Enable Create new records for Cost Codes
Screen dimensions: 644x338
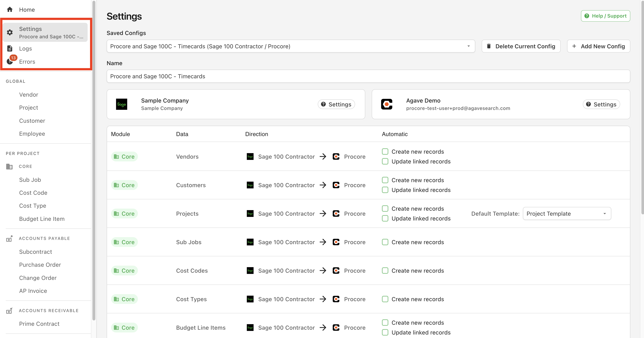pyautogui.click(x=385, y=271)
